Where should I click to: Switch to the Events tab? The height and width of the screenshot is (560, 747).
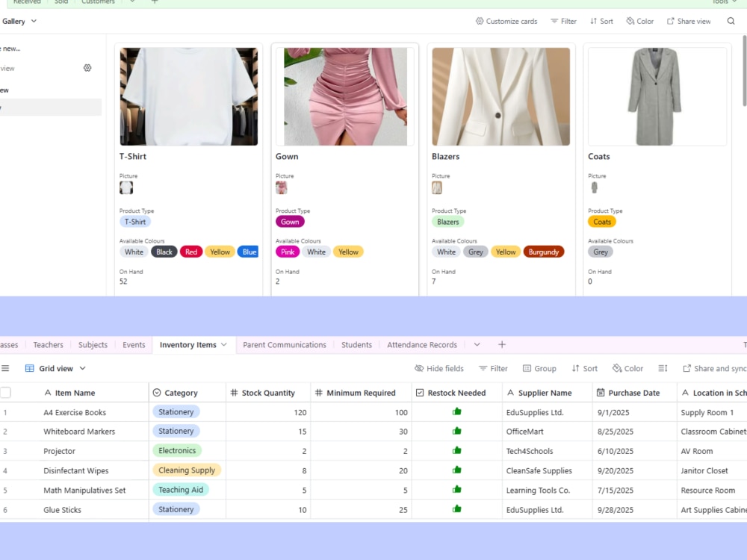tap(134, 344)
